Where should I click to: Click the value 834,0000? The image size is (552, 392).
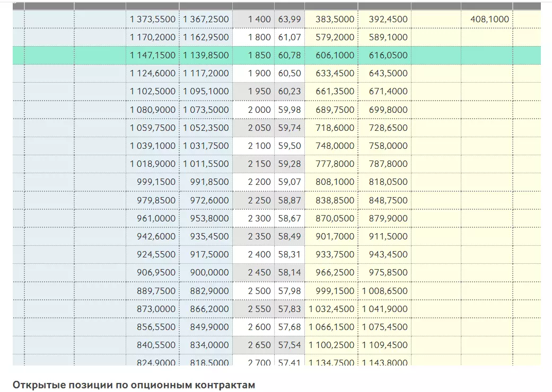coord(209,345)
